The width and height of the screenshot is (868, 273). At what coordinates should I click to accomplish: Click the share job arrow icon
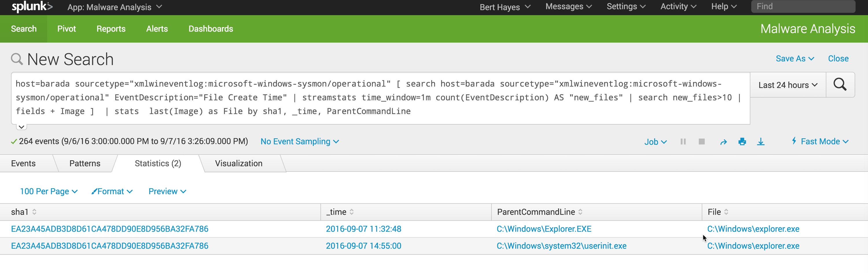pos(723,142)
